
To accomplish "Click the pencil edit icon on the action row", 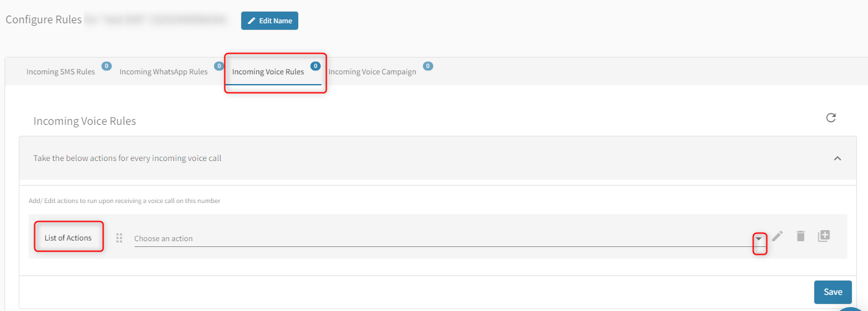I will (x=777, y=236).
